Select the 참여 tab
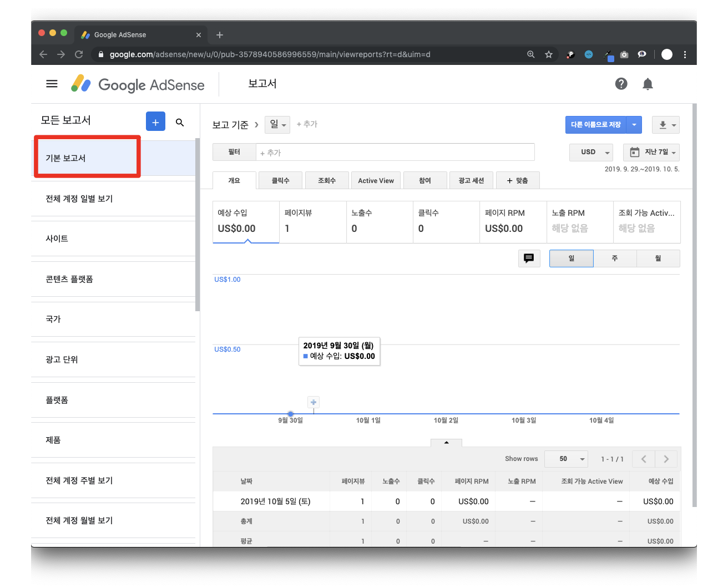 click(x=425, y=180)
